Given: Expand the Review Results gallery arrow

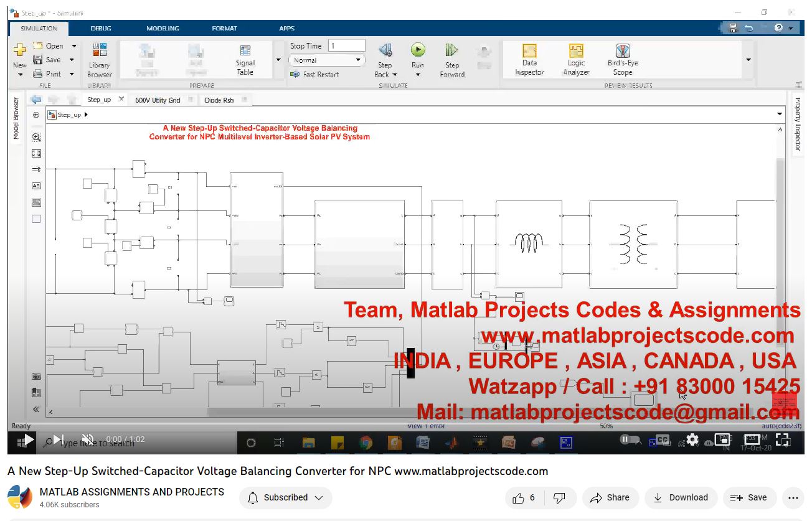Looking at the screenshot, I should pos(748,60).
